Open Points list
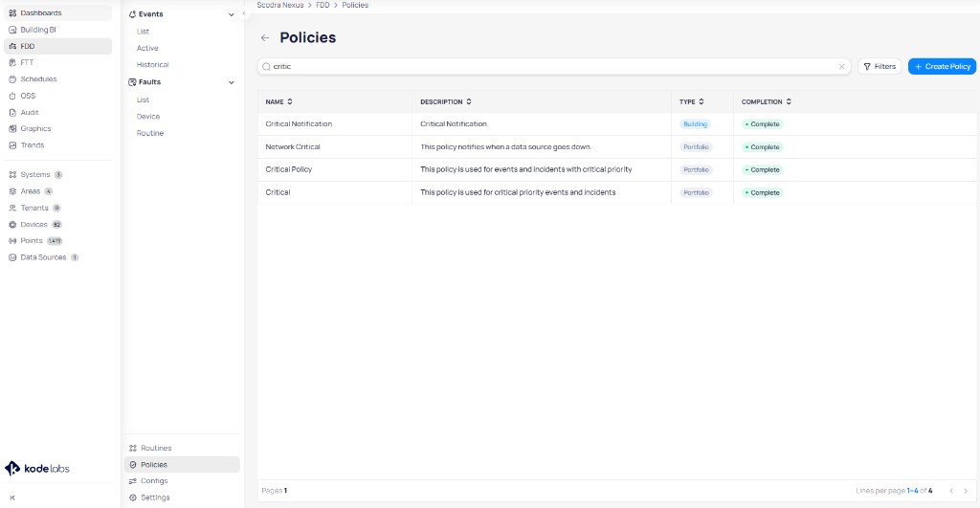 pyautogui.click(x=32, y=240)
